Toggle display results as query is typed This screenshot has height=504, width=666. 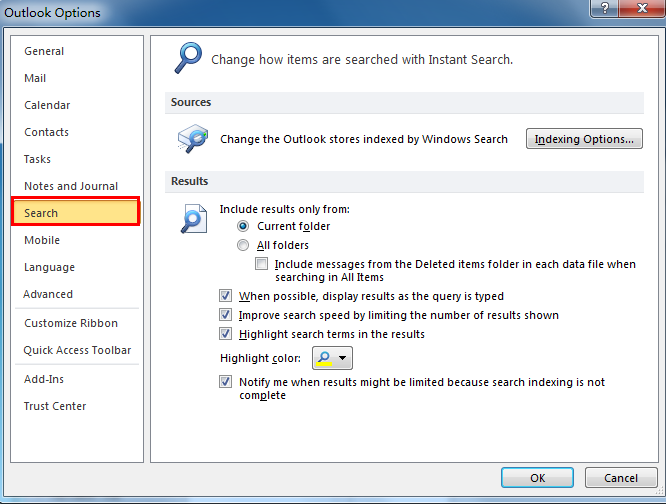tap(225, 296)
